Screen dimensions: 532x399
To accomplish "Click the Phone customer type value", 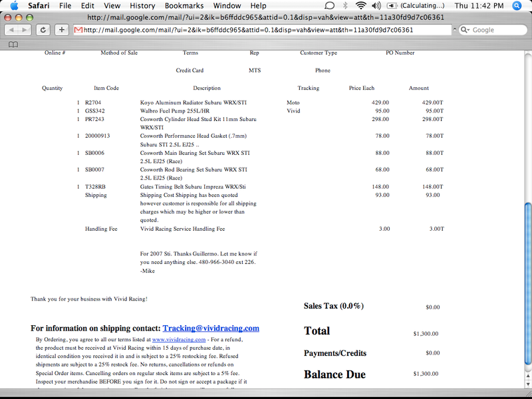I will [323, 70].
